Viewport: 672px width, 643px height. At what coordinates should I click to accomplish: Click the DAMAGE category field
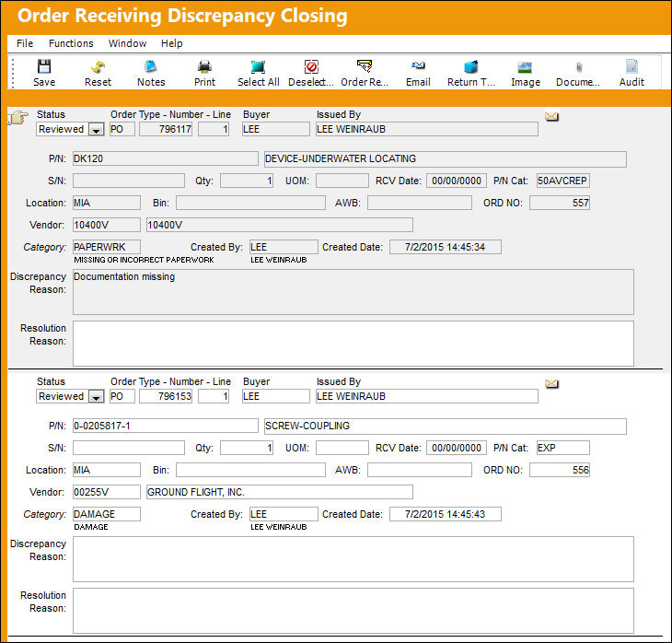107,514
